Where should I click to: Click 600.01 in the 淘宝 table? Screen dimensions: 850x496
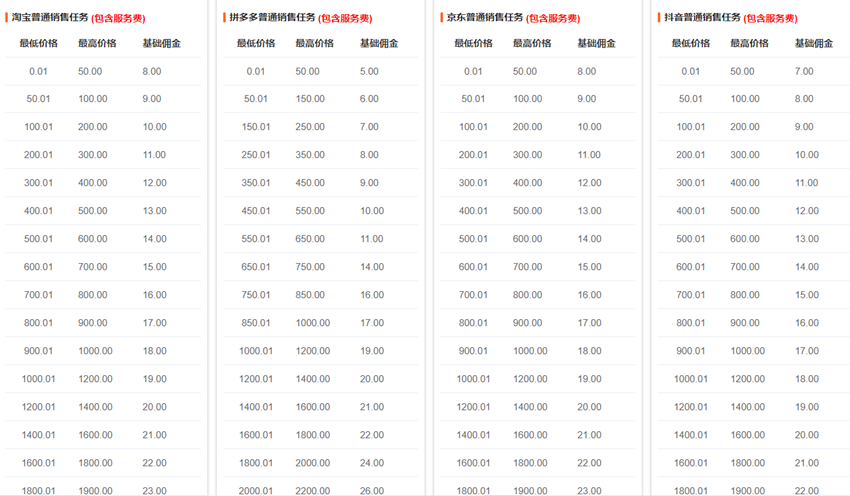pyautogui.click(x=38, y=267)
